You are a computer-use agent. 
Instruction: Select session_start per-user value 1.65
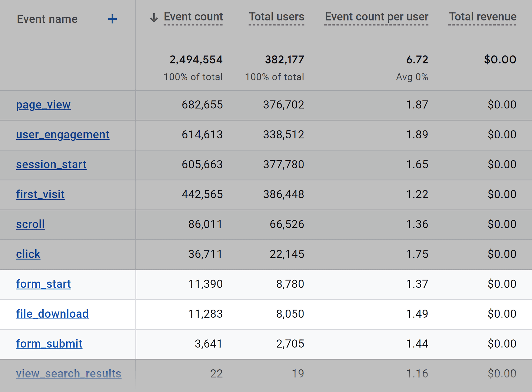tap(417, 164)
